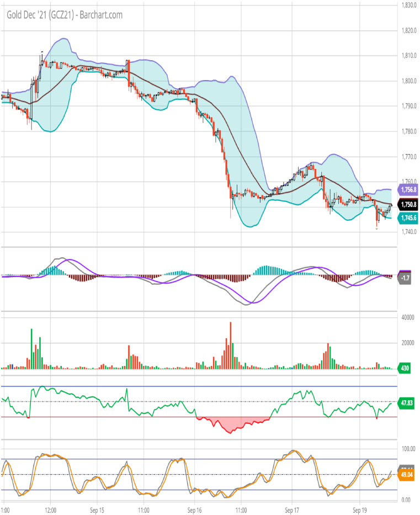Click the 1:00 time axis label
The height and width of the screenshot is (515, 420).
point(6,511)
